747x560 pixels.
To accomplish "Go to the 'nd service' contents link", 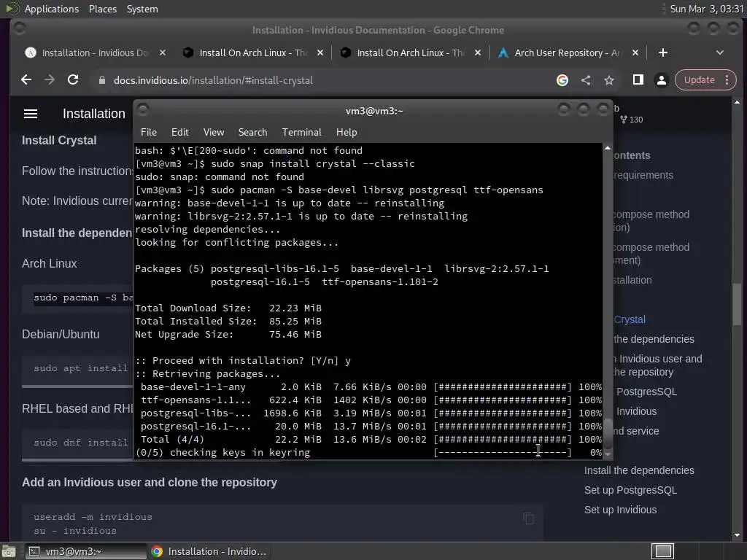I will tap(636, 431).
